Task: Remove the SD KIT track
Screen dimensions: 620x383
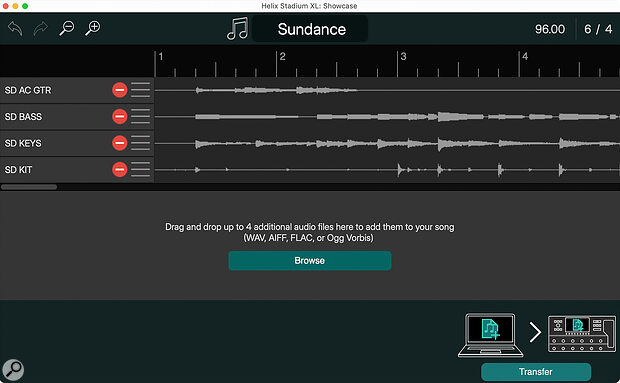Action: tap(119, 170)
